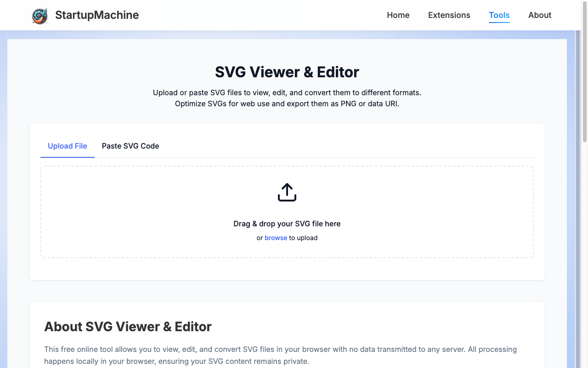588x368 pixels.
Task: Click the 'Drag & drop your SVG file here' text
Action: (287, 224)
